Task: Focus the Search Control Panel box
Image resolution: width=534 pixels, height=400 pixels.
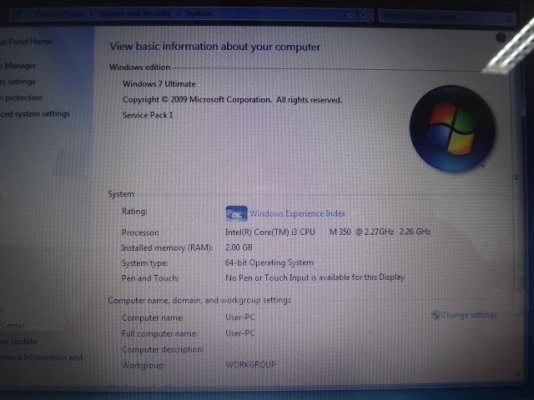Action: click(446, 16)
